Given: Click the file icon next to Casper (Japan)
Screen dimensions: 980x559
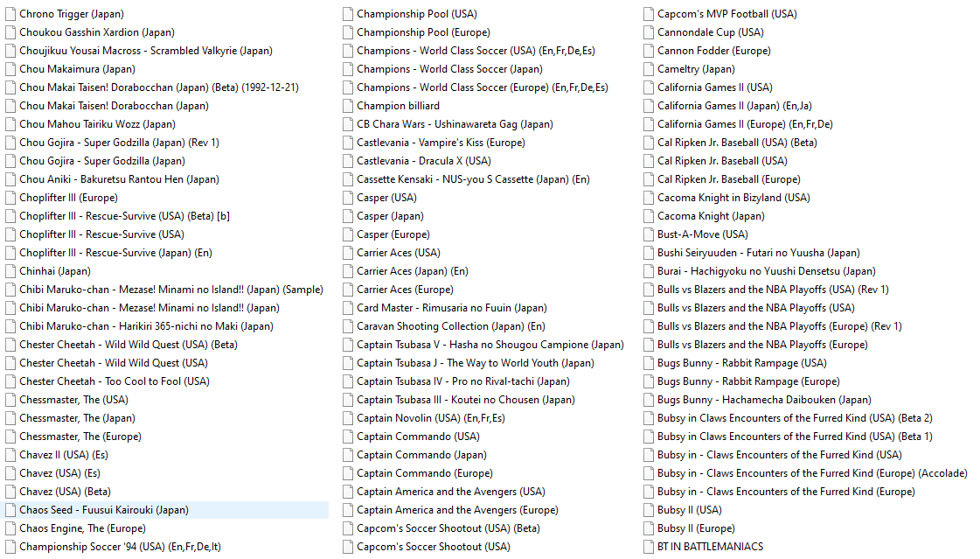Looking at the screenshot, I should click(347, 216).
